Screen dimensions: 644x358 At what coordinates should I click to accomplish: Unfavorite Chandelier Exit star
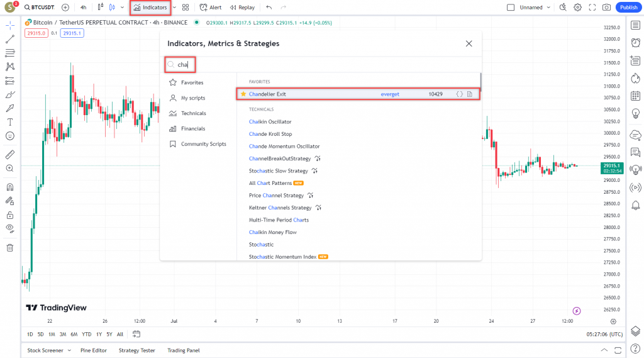pos(243,94)
